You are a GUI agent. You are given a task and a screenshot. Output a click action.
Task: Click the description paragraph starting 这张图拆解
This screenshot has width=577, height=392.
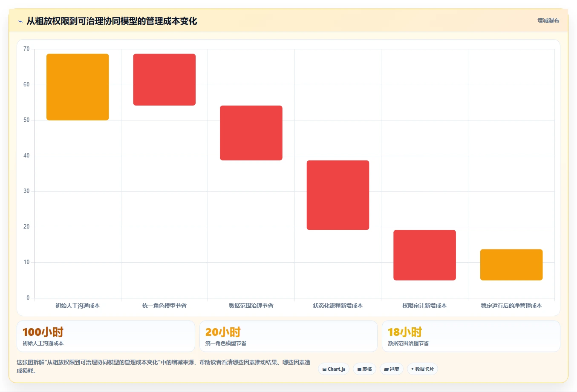(x=164, y=366)
